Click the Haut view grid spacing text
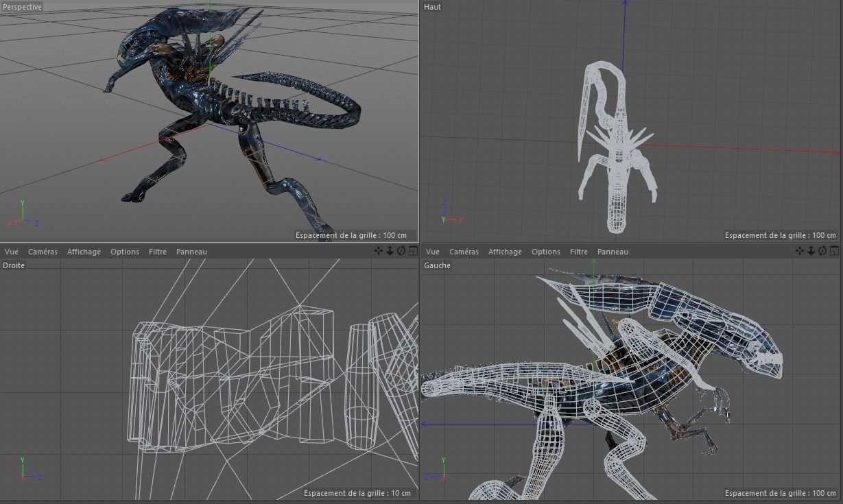Screen dimensions: 843x504 pyautogui.click(x=781, y=235)
